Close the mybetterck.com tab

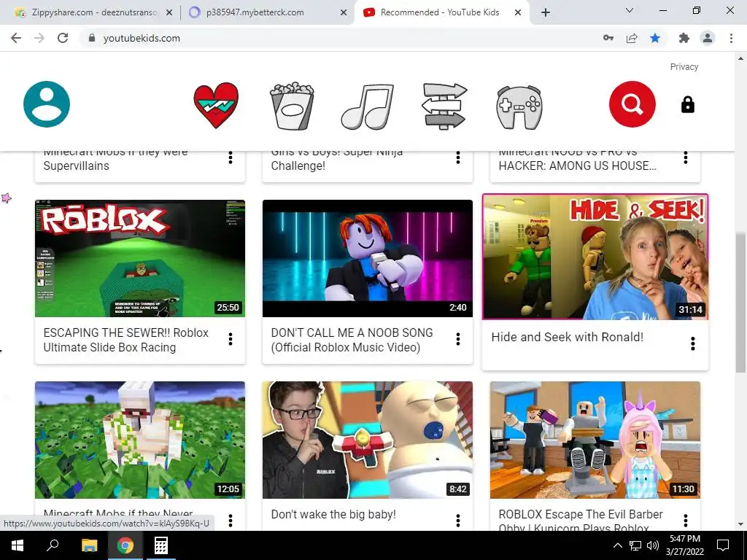point(344,13)
